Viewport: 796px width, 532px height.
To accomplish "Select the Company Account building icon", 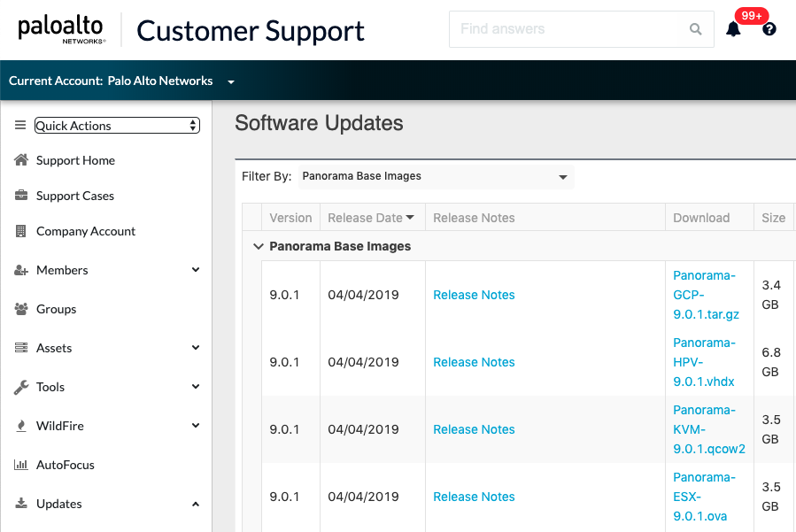I will point(19,231).
